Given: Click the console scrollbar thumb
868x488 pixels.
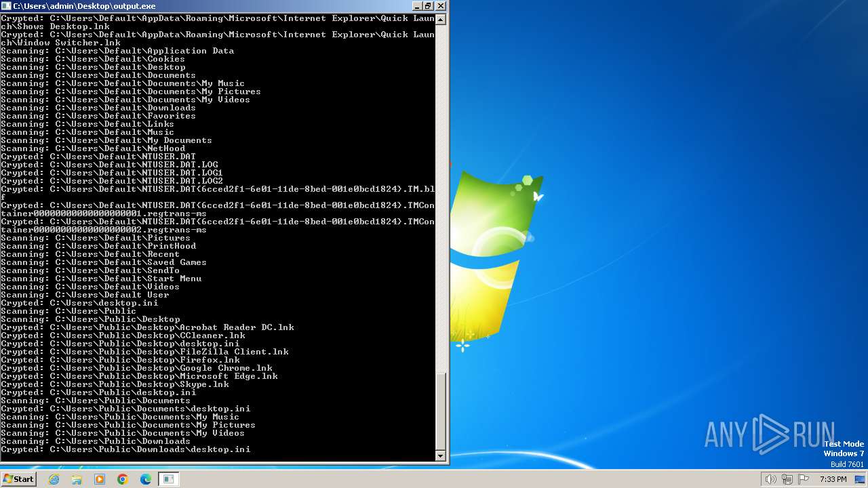Looking at the screenshot, I should click(441, 411).
